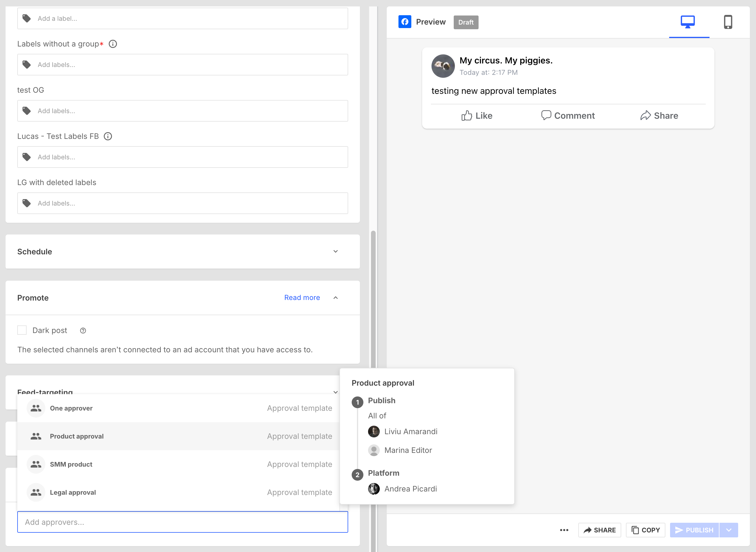
Task: Click SHARE button to share post
Action: 600,530
